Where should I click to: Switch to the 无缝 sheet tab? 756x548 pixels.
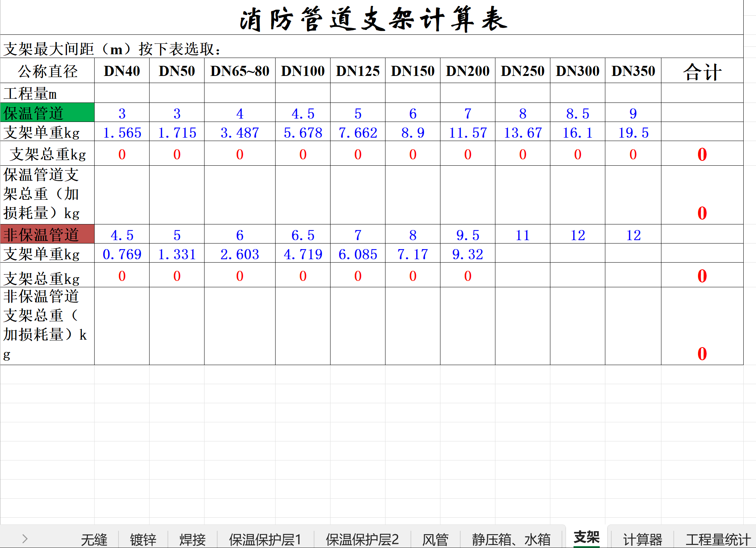[94, 539]
